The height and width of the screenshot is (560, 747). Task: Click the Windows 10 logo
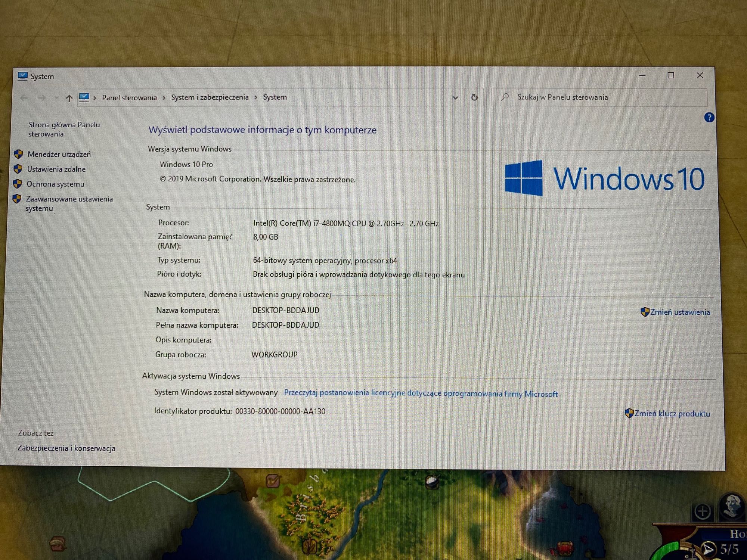click(x=605, y=178)
